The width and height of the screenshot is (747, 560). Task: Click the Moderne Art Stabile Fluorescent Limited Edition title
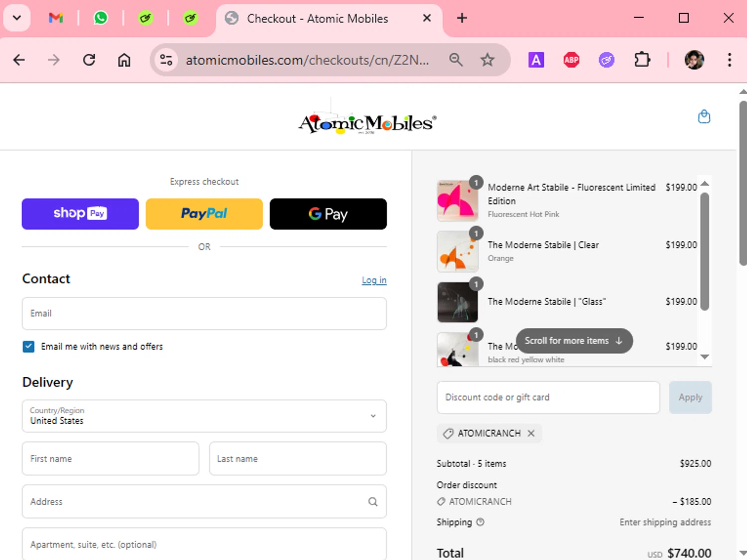(x=572, y=194)
